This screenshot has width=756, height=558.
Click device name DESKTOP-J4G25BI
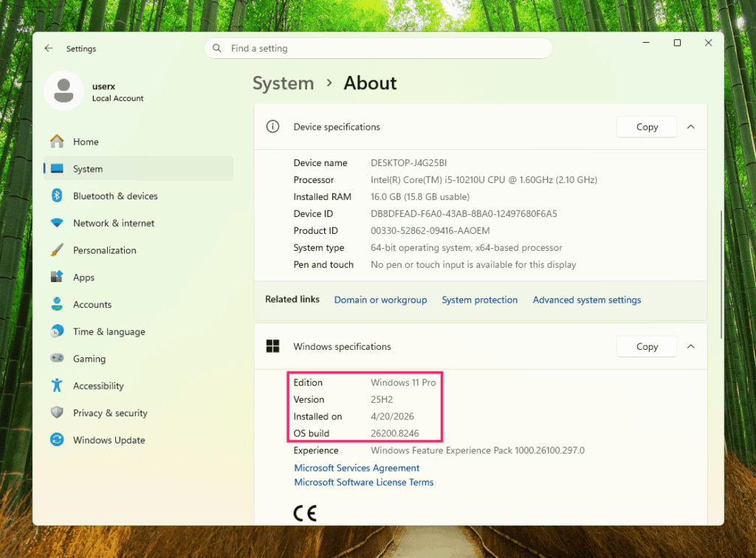[x=408, y=163]
